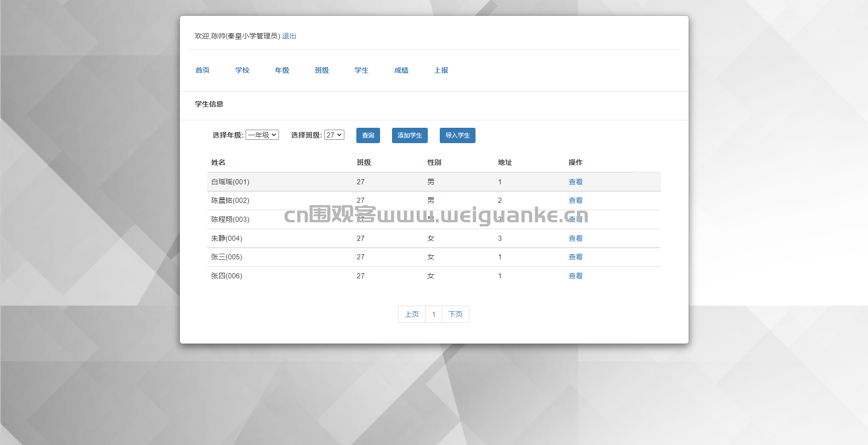Open 查看 link for 朱静(004)

[x=576, y=238]
